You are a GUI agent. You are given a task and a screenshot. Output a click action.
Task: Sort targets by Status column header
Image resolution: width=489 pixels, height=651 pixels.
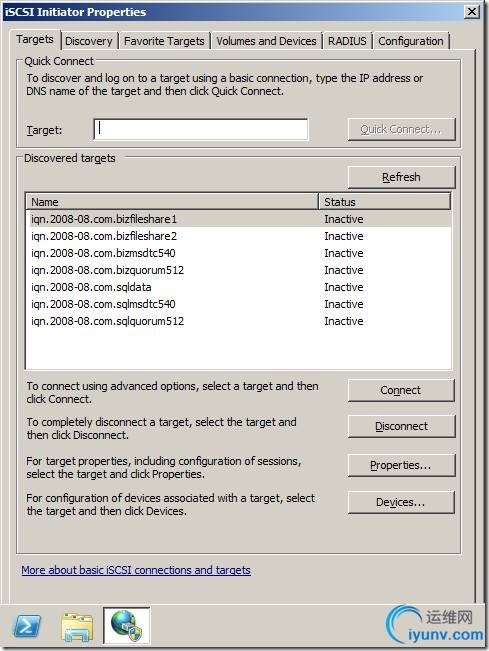[384, 202]
